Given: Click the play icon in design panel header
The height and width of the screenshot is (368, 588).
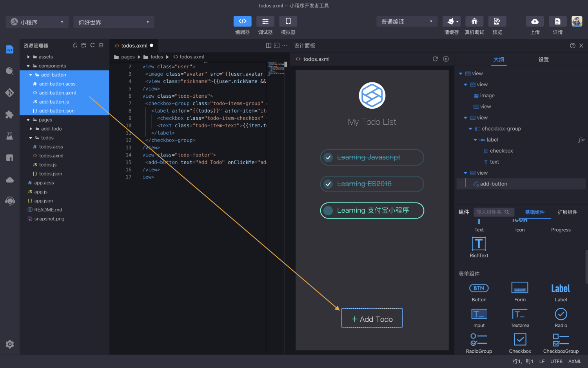Looking at the screenshot, I should click(x=446, y=59).
